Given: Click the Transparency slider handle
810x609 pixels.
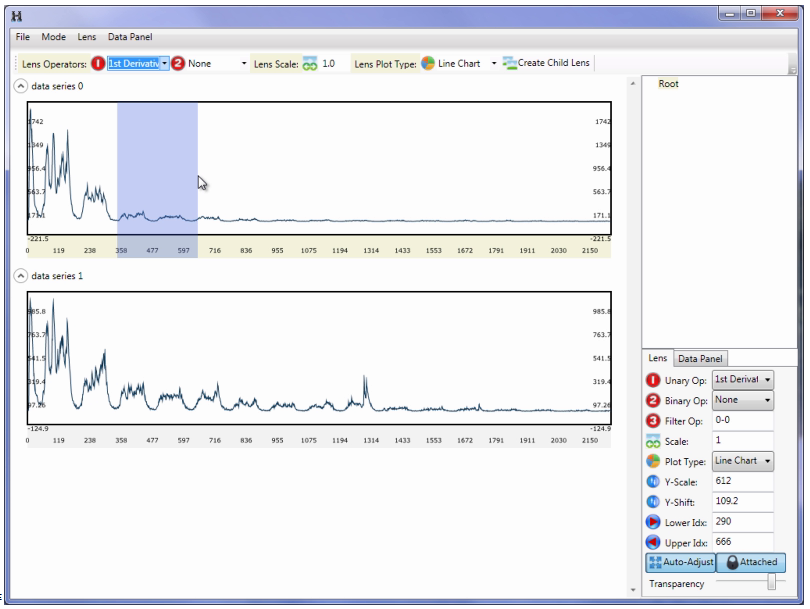Looking at the screenshot, I should (x=771, y=582).
